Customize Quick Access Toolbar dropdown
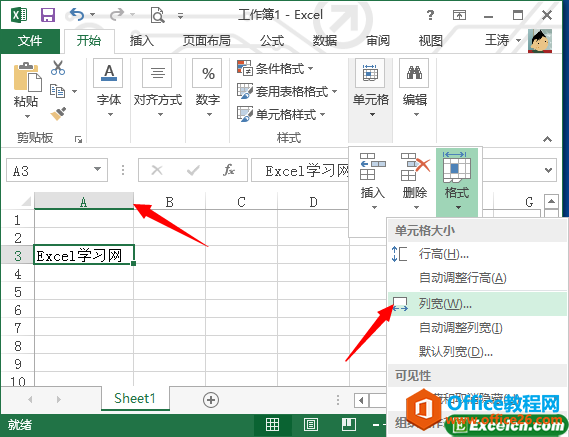This screenshot has width=569, height=437. pos(180,15)
